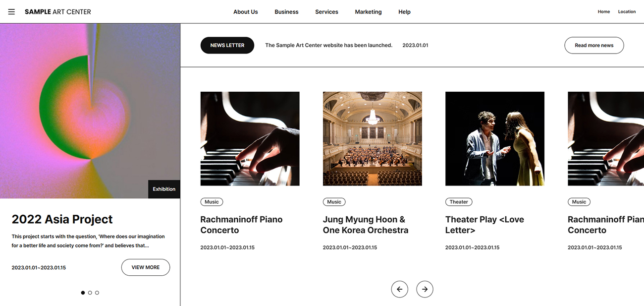Click the Read more news button
The width and height of the screenshot is (644, 306).
pyautogui.click(x=594, y=45)
